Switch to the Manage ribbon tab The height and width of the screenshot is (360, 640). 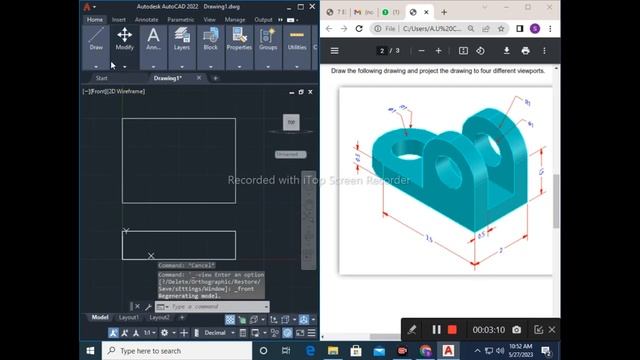[235, 20]
